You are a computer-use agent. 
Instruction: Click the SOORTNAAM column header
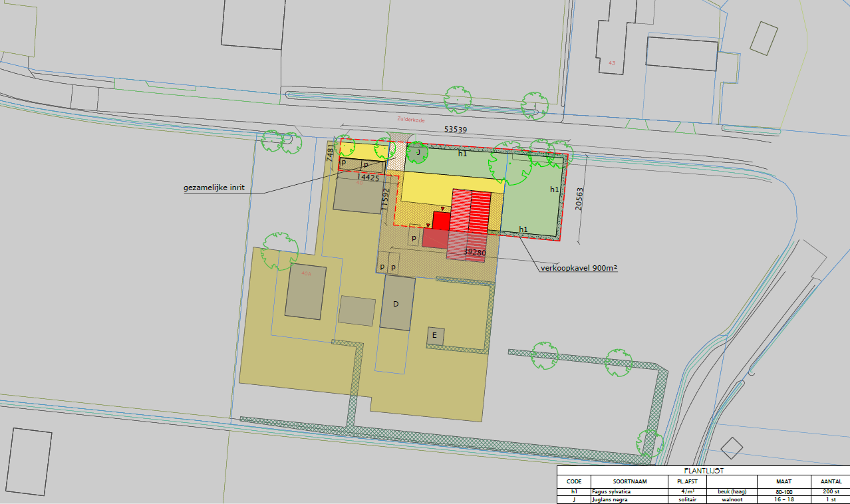click(629, 481)
